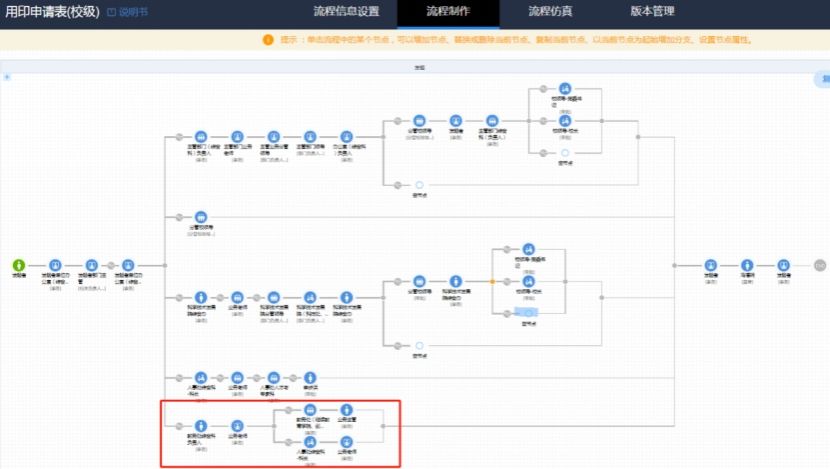Click gray condition circle at top branch start
This screenshot has height=469, width=830.
point(178,136)
